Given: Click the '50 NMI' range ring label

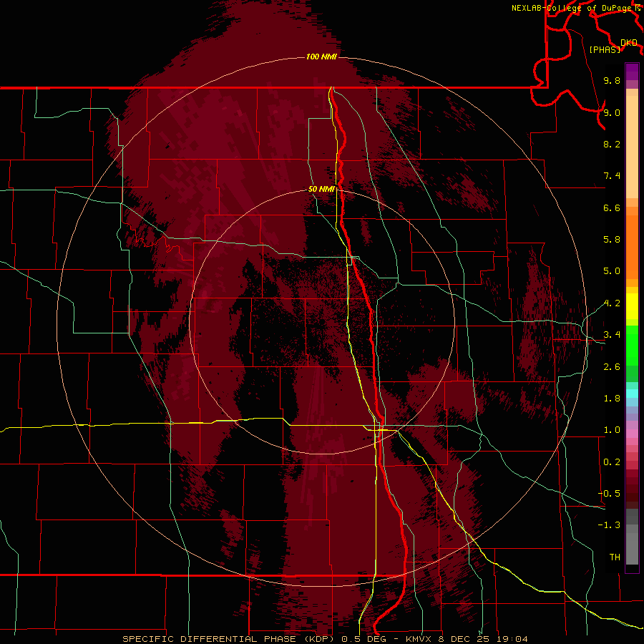Looking at the screenshot, I should [321, 189].
